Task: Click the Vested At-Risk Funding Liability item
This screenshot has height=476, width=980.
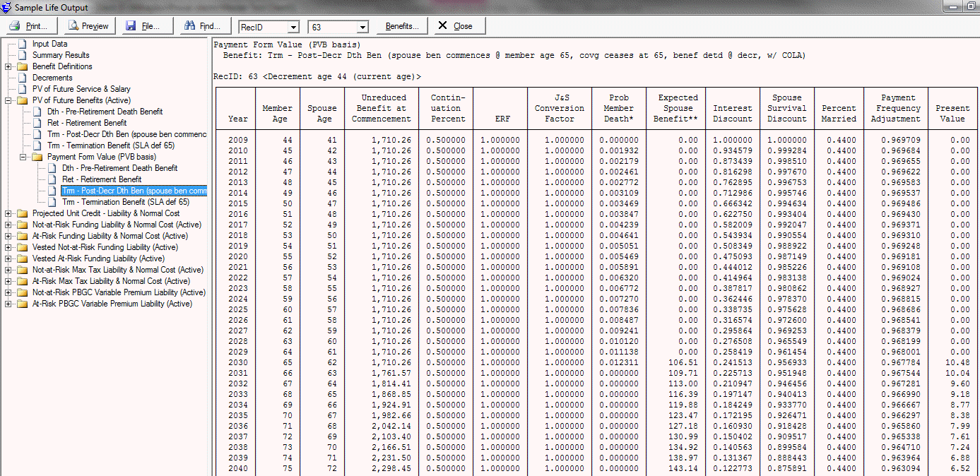Action: click(x=98, y=258)
